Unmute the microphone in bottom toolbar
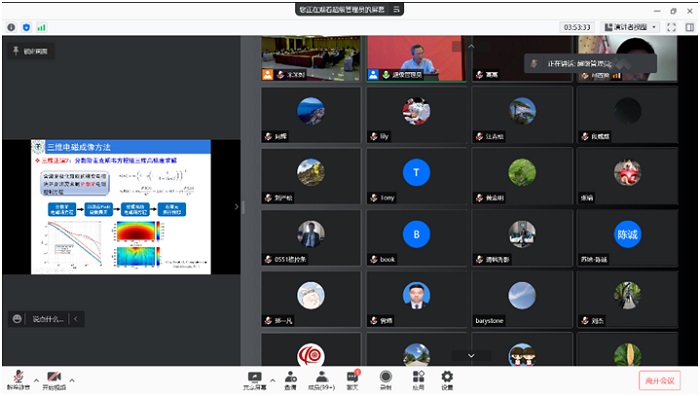Screen dimensions: 700x396 tap(18, 380)
